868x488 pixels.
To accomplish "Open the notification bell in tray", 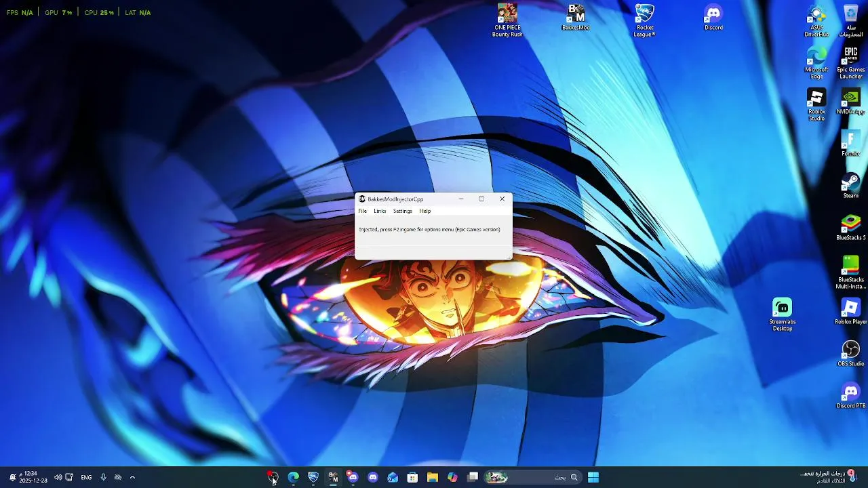I will 12,477.
